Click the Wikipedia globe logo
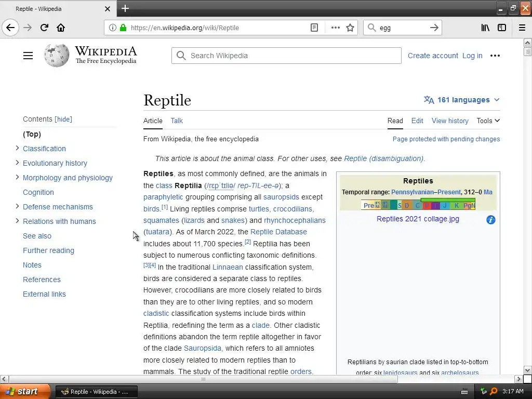The image size is (532, 399). [56, 55]
